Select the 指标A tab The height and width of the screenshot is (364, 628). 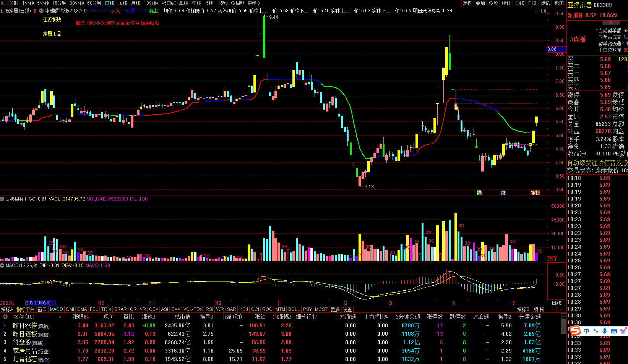point(7,309)
